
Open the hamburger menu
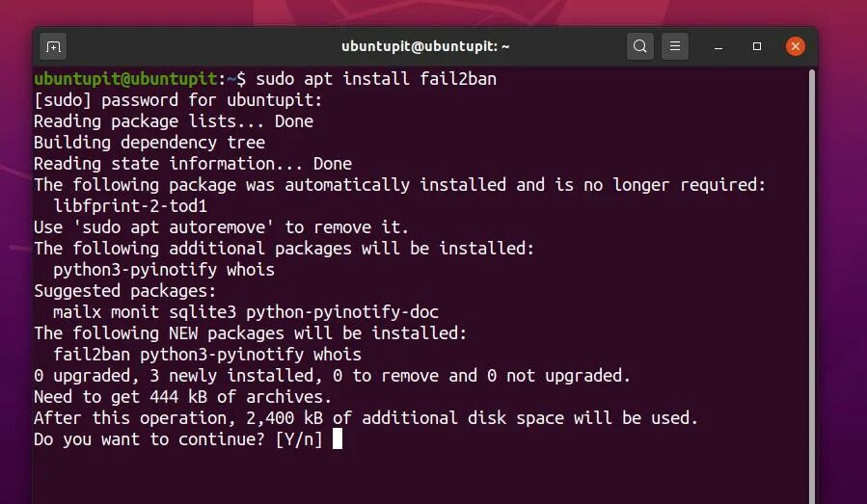pos(675,45)
